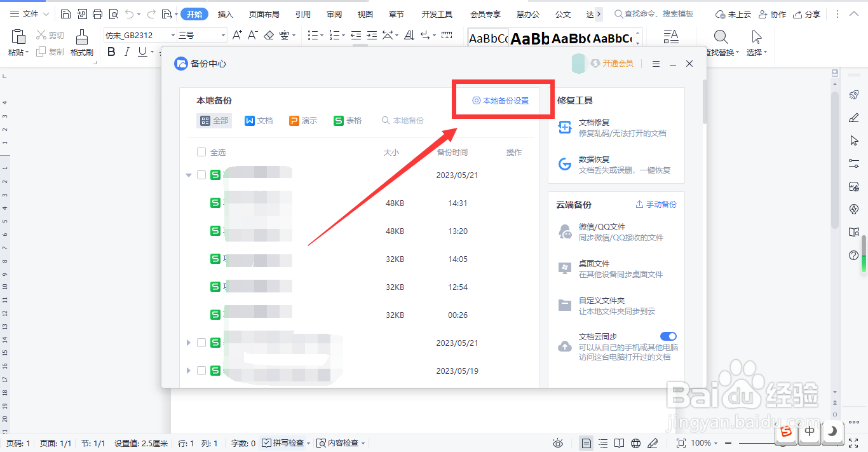Check the 全选 select-all checkbox

(201, 152)
